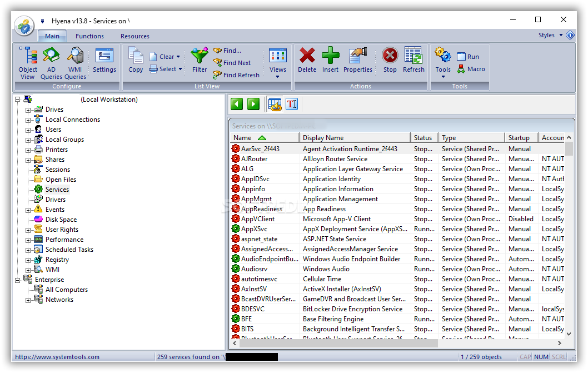Screen dimensions: 588x373
Task: Click the horizontal scrollbar right arrow
Action: tap(559, 343)
